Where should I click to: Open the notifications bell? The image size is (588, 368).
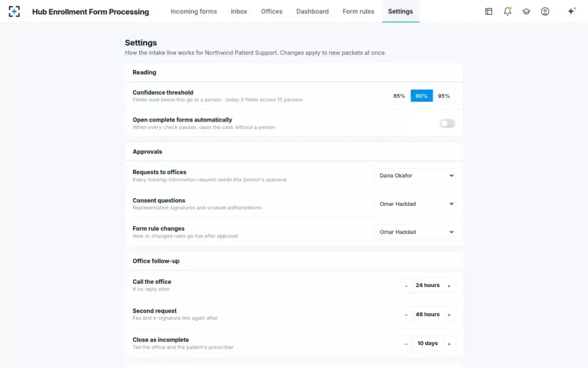pos(508,11)
